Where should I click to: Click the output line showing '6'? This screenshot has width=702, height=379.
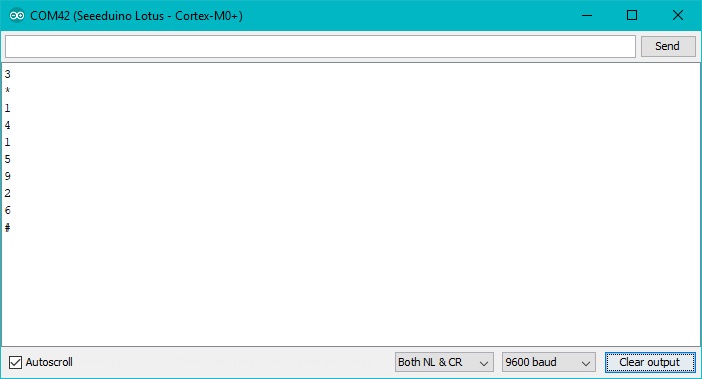pos(7,210)
